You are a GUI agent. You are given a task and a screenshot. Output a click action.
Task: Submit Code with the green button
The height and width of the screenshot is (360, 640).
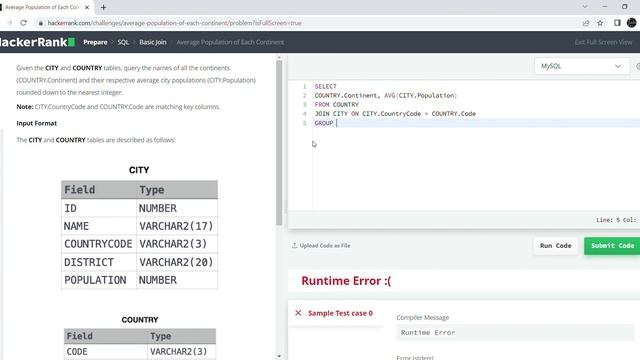point(612,246)
